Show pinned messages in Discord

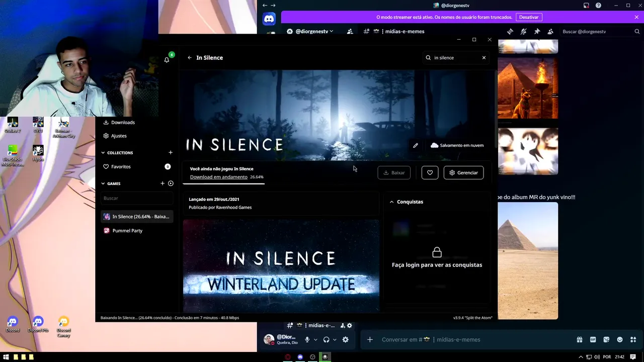point(537,31)
